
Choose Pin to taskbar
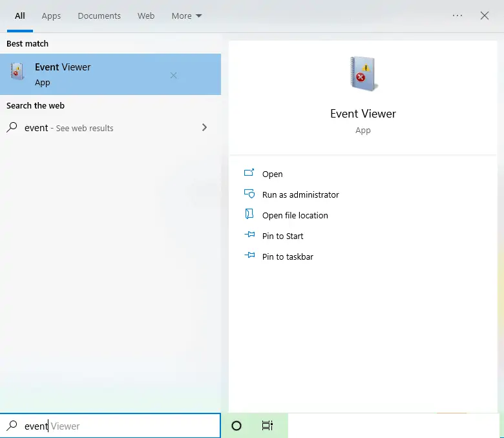tap(288, 256)
